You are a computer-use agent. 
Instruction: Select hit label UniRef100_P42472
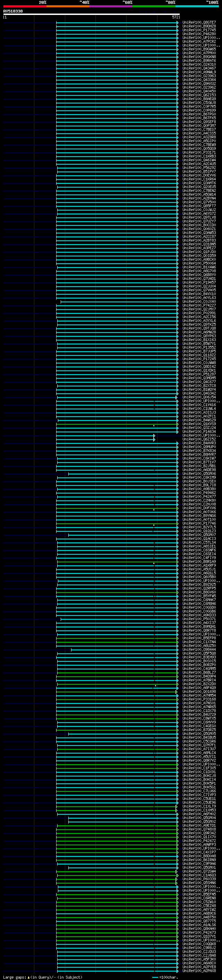(x=199, y=840)
